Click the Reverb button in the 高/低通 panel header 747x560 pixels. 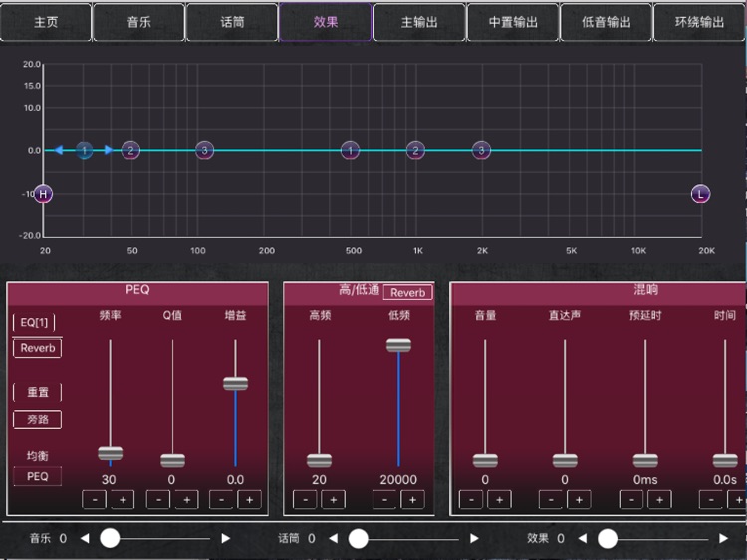[407, 292]
